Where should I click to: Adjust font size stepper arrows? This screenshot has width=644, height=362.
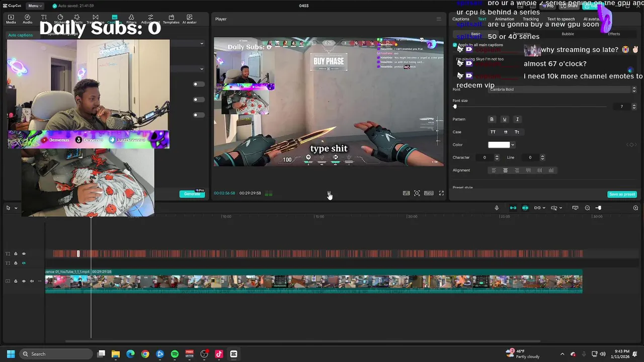634,107
